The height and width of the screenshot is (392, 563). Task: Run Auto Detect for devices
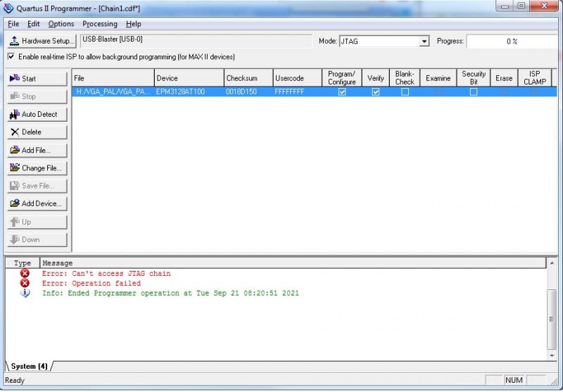coord(37,114)
